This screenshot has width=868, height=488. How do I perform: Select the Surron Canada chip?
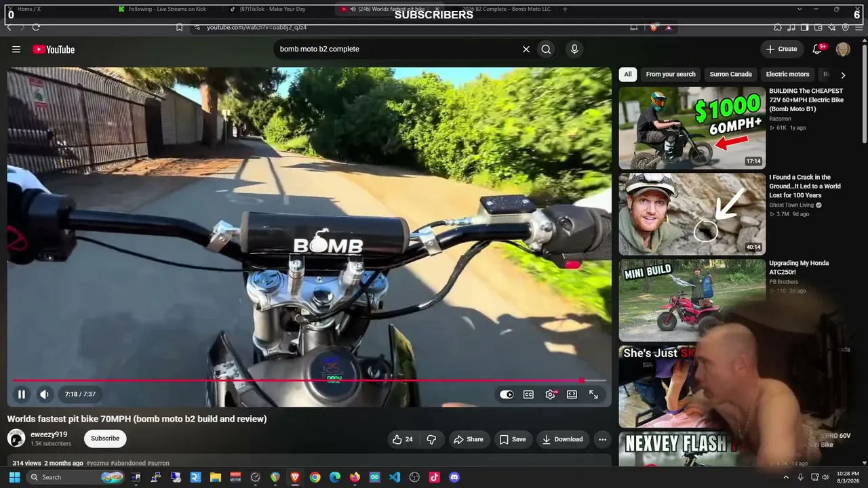[x=730, y=75]
